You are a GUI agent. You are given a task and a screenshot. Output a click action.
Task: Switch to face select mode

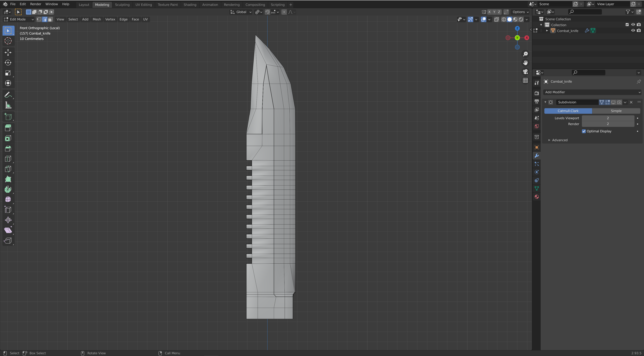click(x=50, y=19)
